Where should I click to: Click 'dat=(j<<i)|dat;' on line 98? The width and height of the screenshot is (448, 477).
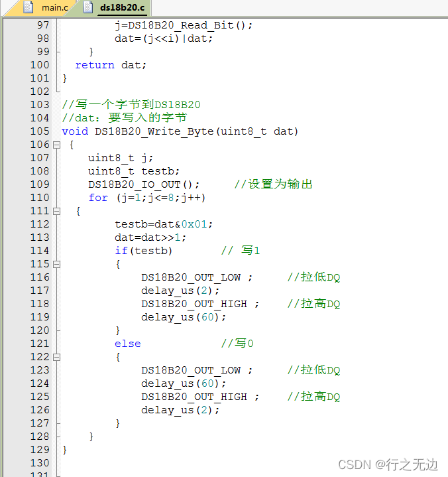point(164,38)
